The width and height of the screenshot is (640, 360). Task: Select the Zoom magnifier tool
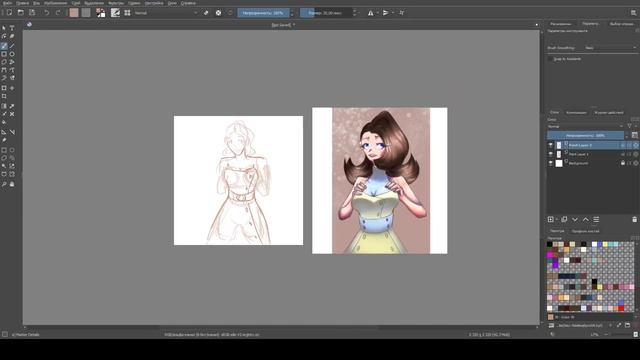4,184
